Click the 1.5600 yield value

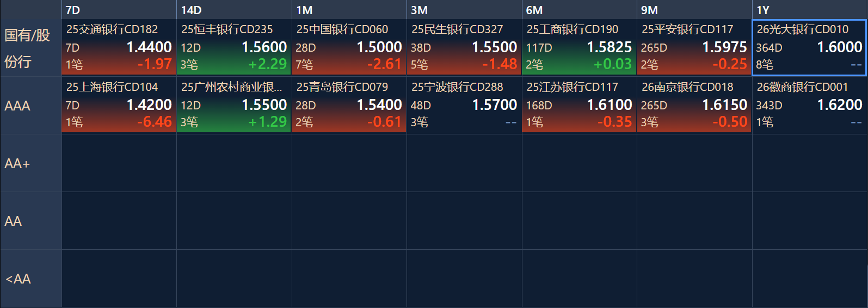click(x=264, y=47)
